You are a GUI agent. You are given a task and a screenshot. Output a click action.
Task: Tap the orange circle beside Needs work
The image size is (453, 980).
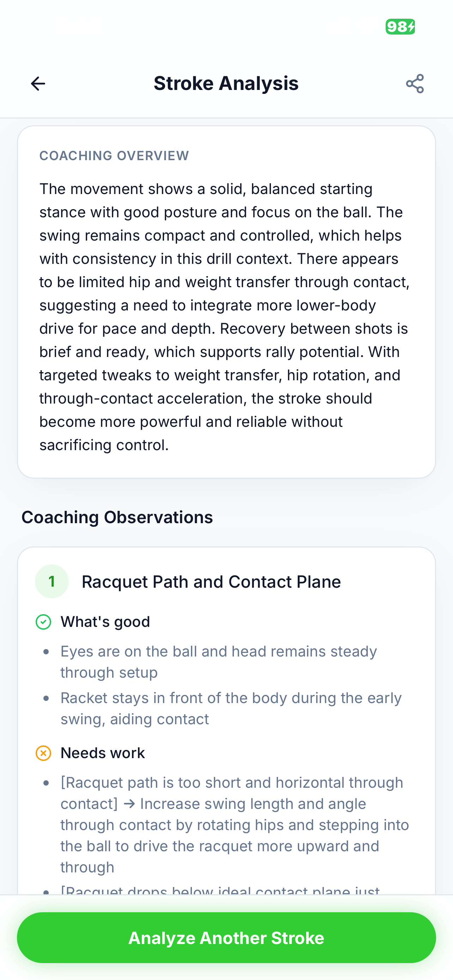44,752
